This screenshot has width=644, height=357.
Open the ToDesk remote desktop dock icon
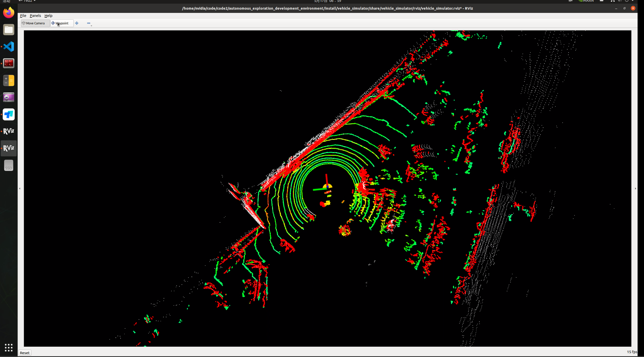pyautogui.click(x=9, y=115)
